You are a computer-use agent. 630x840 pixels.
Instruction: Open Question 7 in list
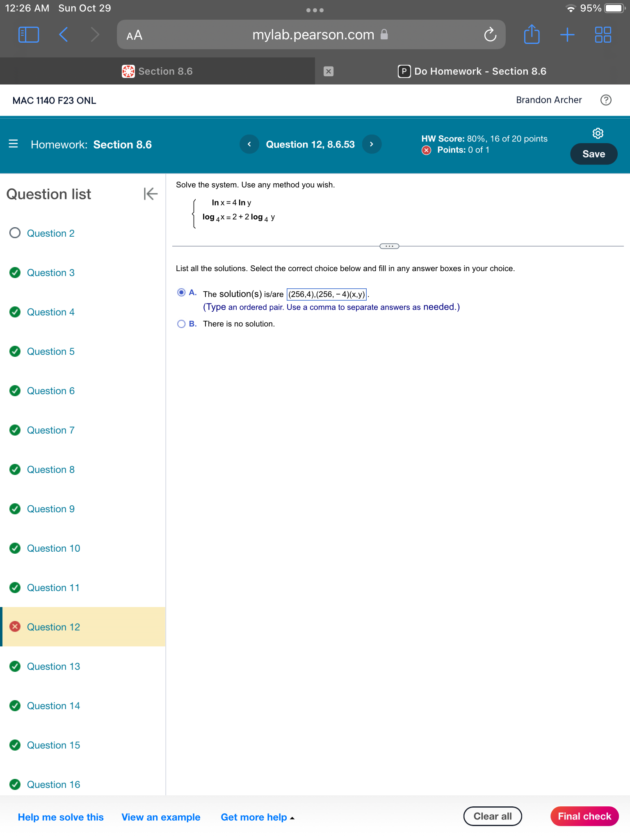pyautogui.click(x=51, y=430)
